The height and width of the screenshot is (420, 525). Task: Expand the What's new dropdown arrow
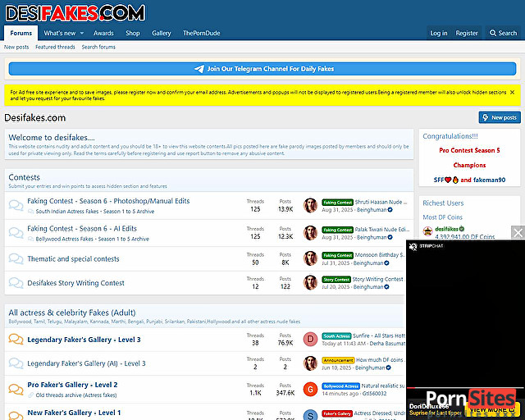click(x=82, y=33)
